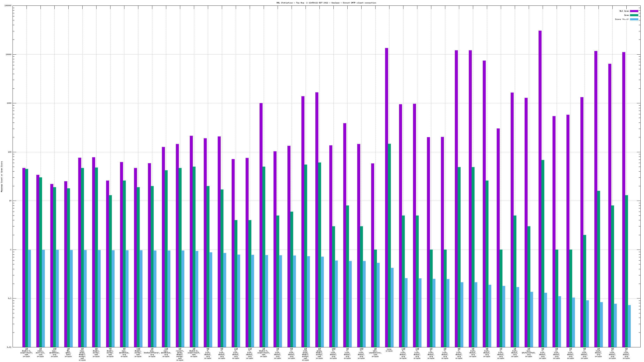Click the 'Not Spam' legend label
Viewport: 644px width, 362px height.
[624, 11]
